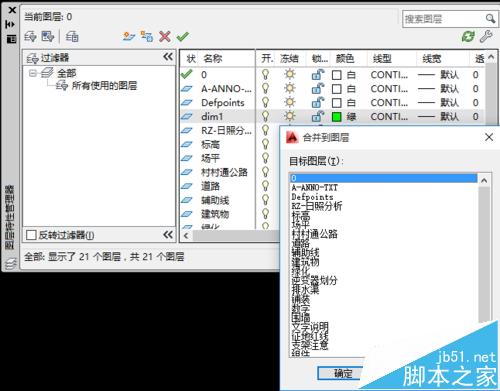Image resolution: width=500 pixels, height=391 pixels.
Task: Select the layer row named 'Defpoints'
Action: (x=223, y=103)
